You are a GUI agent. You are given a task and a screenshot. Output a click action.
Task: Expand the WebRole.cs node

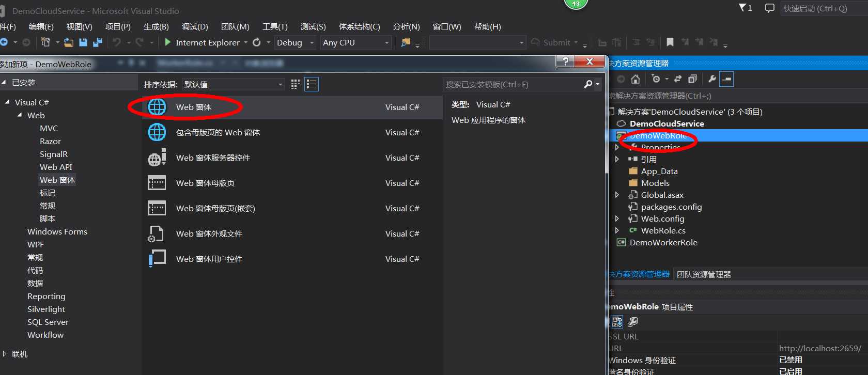617,230
